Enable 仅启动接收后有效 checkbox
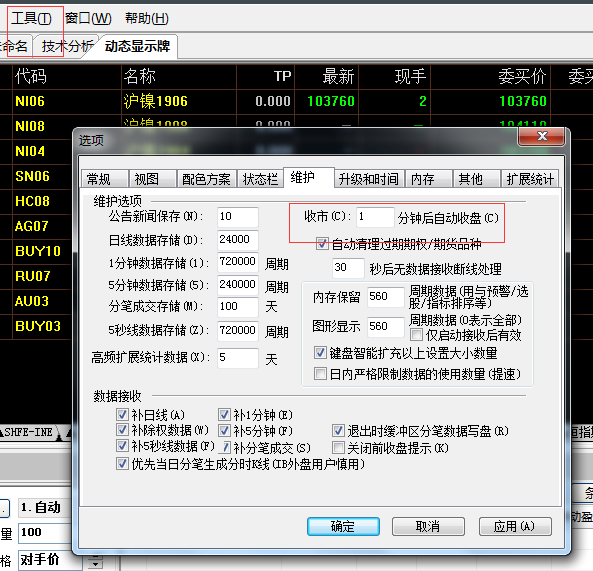Viewport: 593px width, 571px height. 416,335
